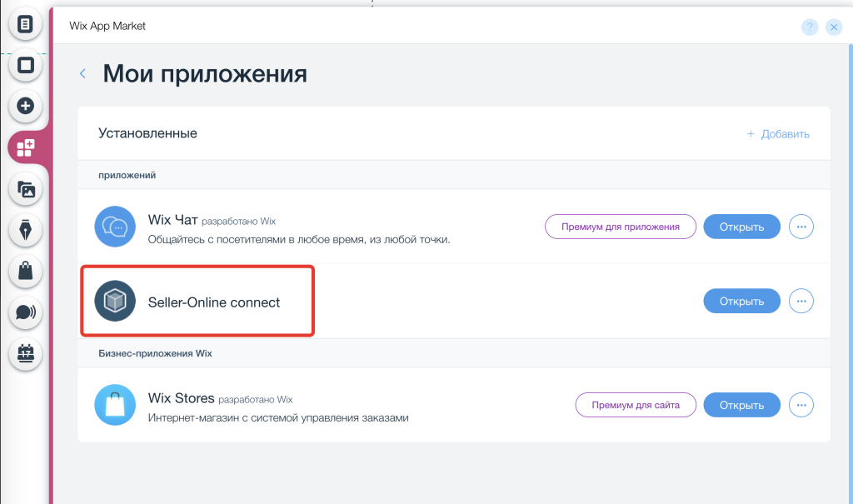
Task: Click the Добавить link
Action: [778, 134]
